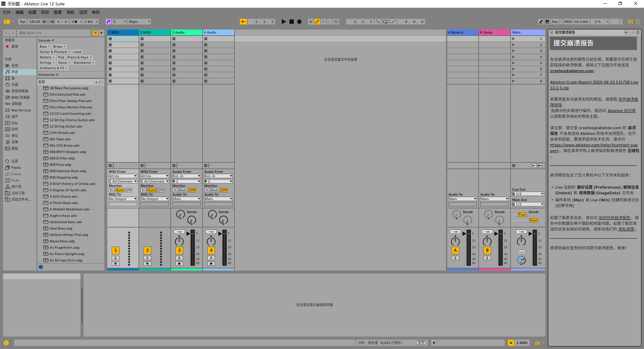Viewport: 644px width, 349px height.
Task: Click the Follow playback arrow icon
Action: click(243, 22)
